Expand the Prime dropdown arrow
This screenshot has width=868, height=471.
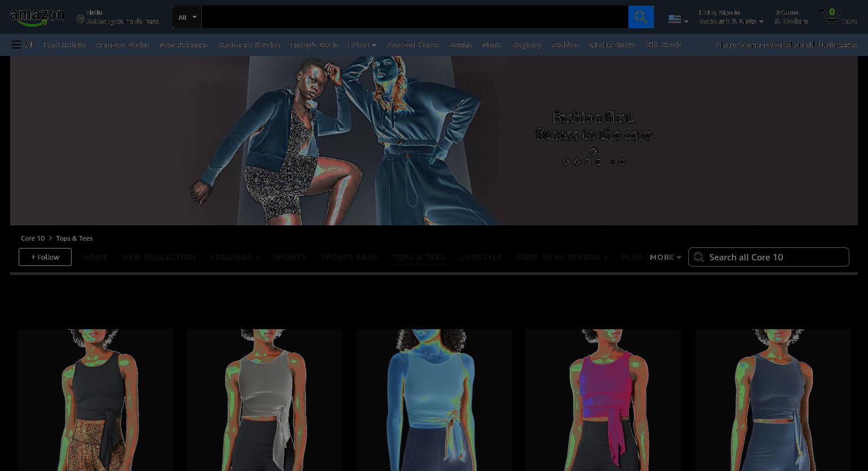tap(374, 45)
